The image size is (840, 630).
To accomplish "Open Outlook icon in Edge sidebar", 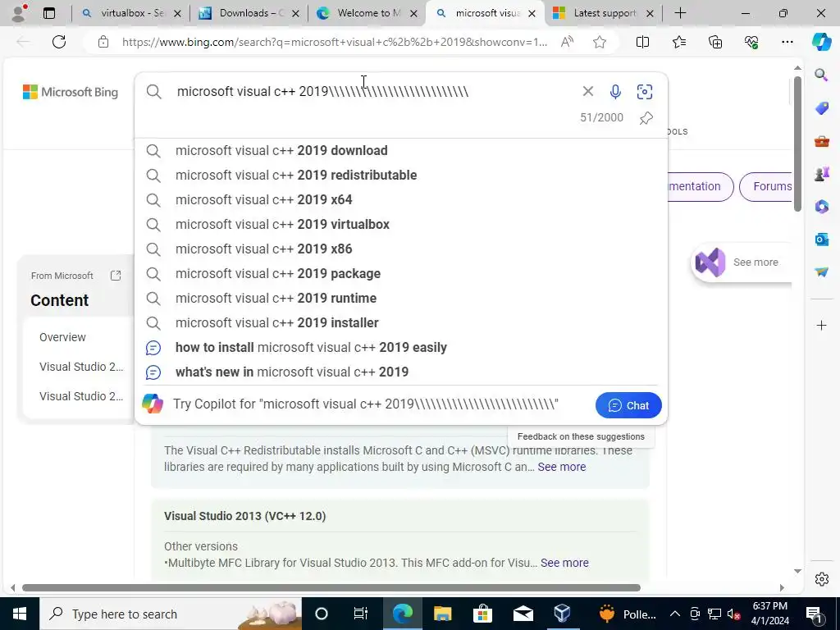I will [821, 240].
